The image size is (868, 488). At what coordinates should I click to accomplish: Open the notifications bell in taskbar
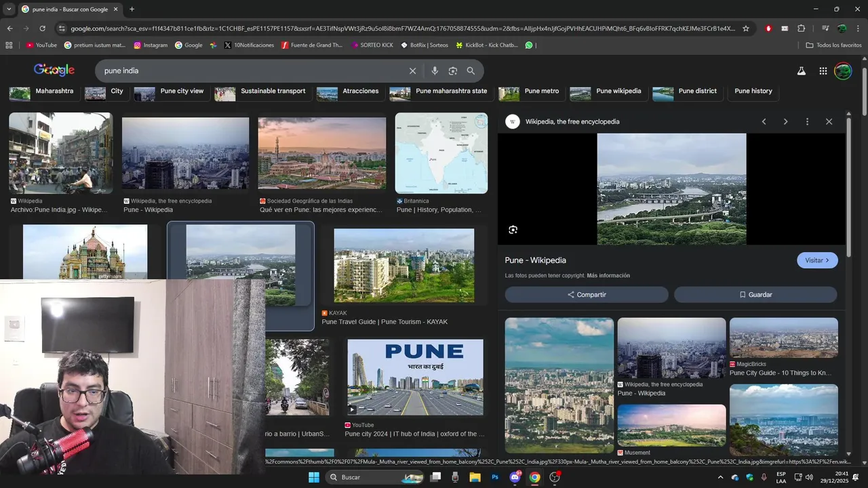pos(855,477)
